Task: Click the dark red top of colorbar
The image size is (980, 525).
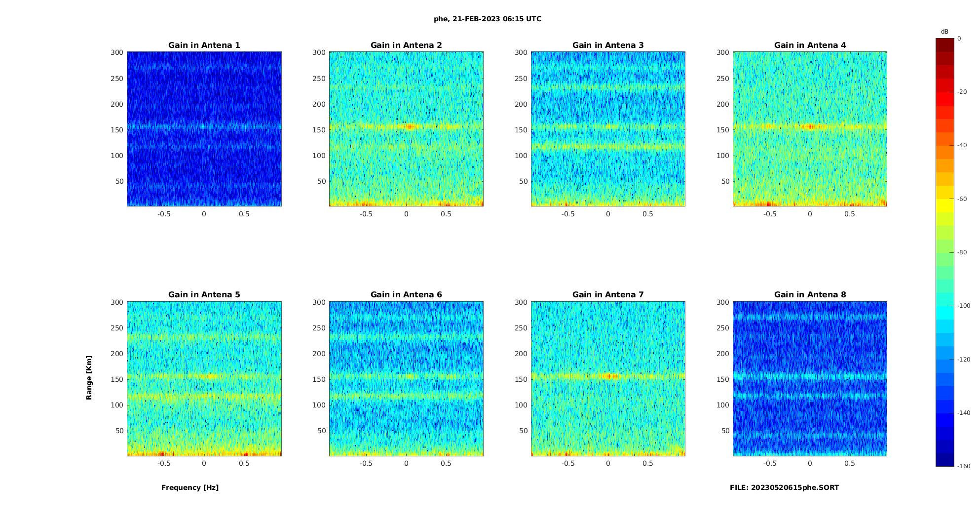Action: point(944,45)
